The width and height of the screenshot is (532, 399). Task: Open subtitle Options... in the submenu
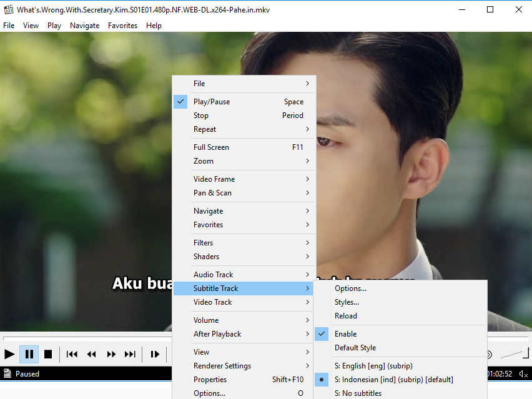pos(400,288)
